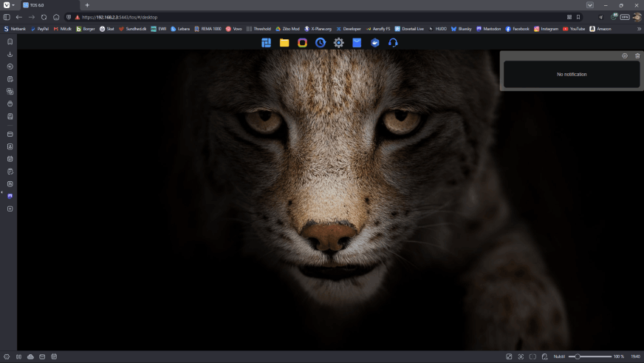Open the Mastodon bookmark in bookmarks bar
644x363 pixels.
(488, 29)
